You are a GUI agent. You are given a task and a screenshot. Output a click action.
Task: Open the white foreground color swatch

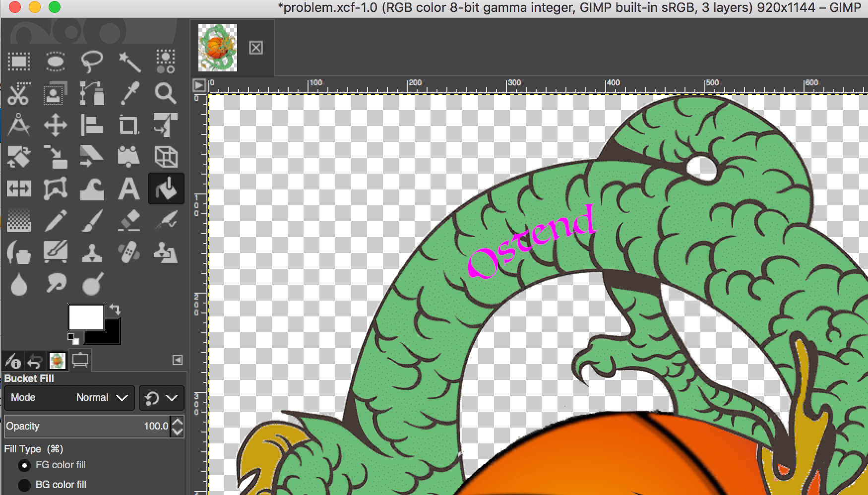pos(86,317)
